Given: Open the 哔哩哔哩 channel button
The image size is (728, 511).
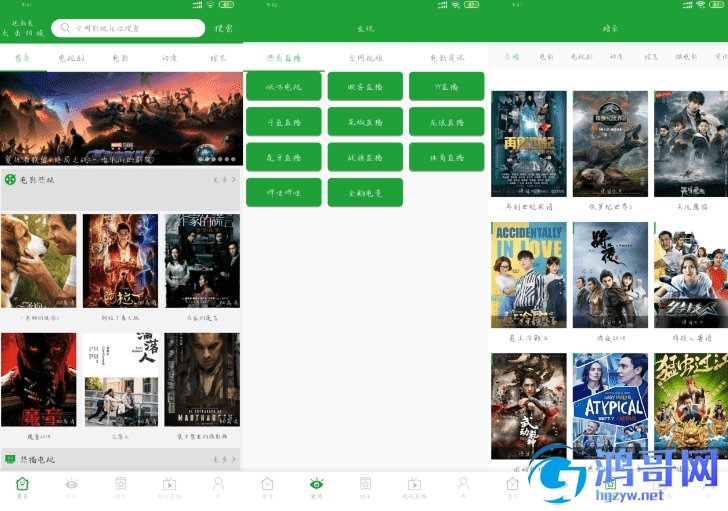Looking at the screenshot, I should coord(284,193).
